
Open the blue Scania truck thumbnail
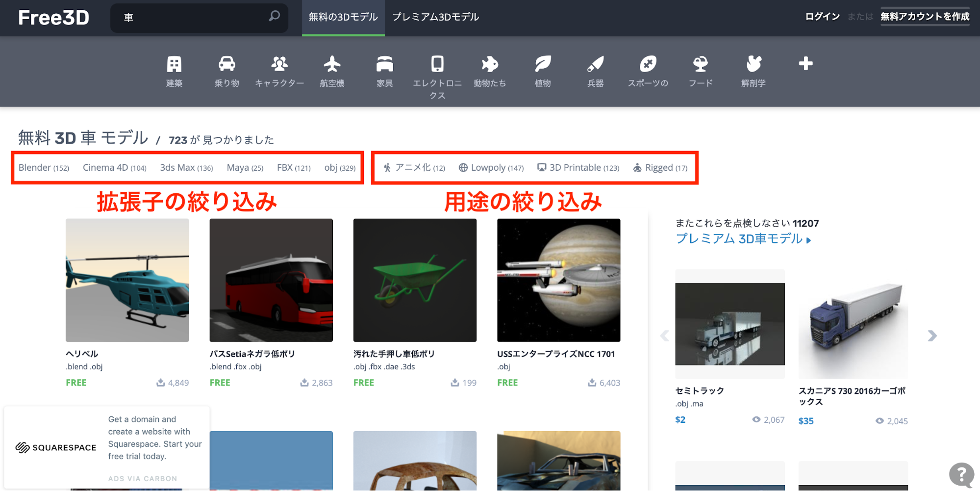click(853, 324)
